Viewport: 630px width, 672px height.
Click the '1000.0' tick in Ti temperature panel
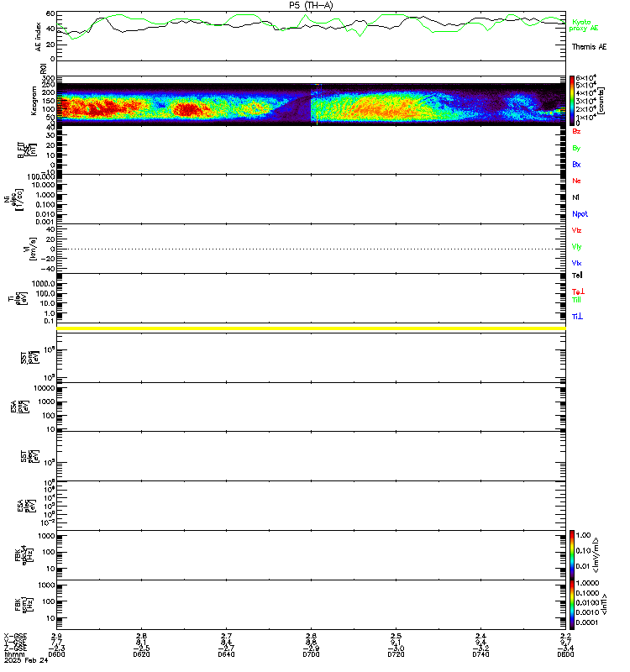point(44,284)
